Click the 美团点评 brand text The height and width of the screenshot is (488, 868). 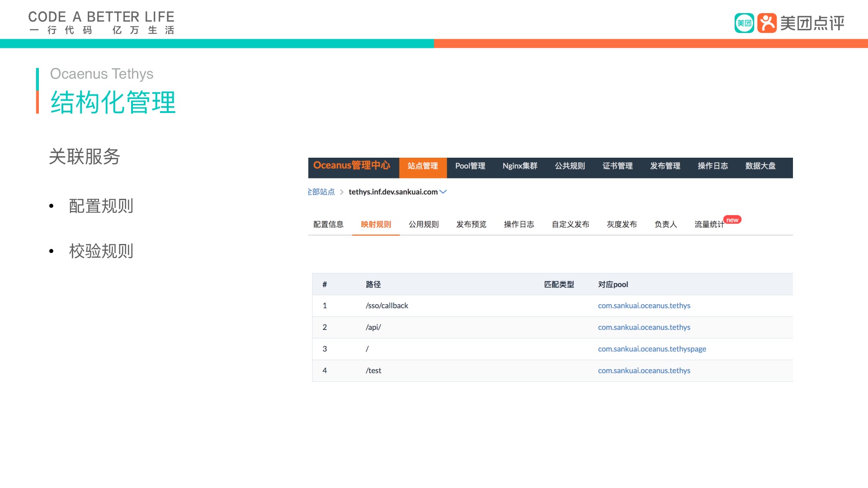click(812, 23)
